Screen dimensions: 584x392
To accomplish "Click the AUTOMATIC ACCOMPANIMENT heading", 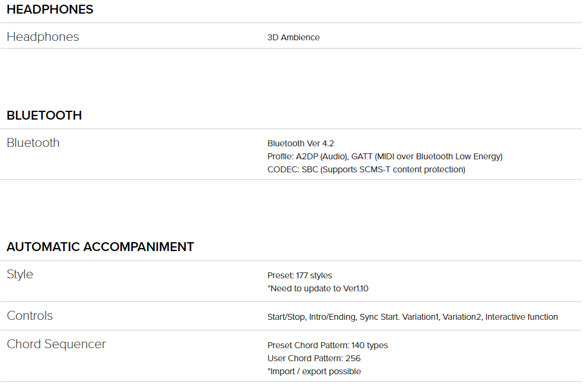I will [100, 247].
